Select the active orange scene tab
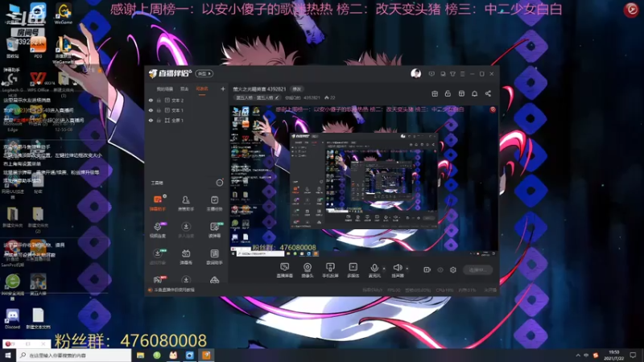The image size is (644, 362). [x=202, y=88]
